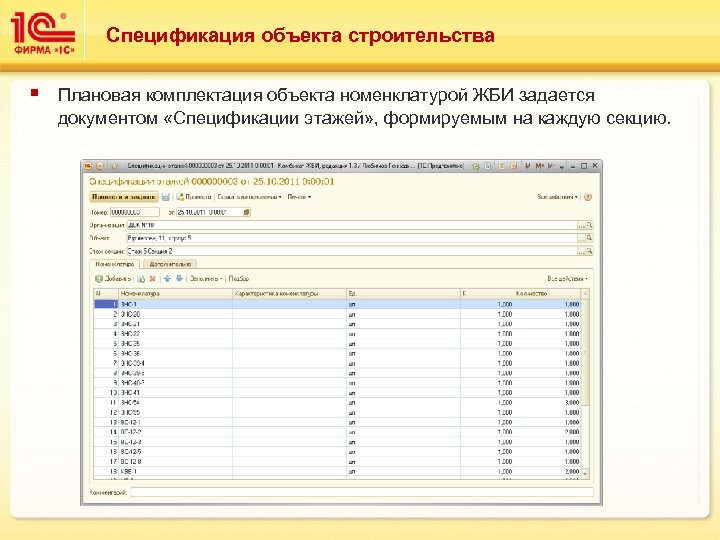
Task: Click the Количество column header
Action: [x=547, y=293]
